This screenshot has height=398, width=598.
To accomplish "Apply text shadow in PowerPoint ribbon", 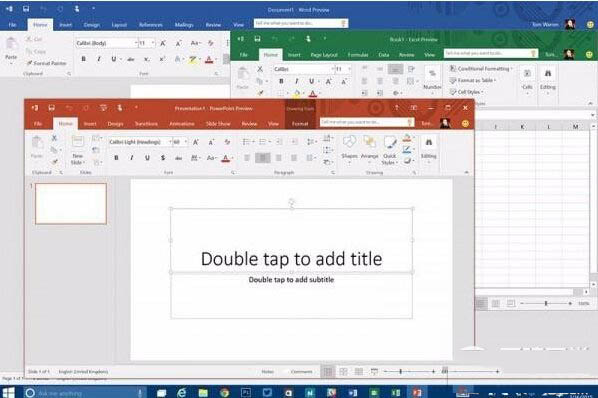I will tap(163, 157).
